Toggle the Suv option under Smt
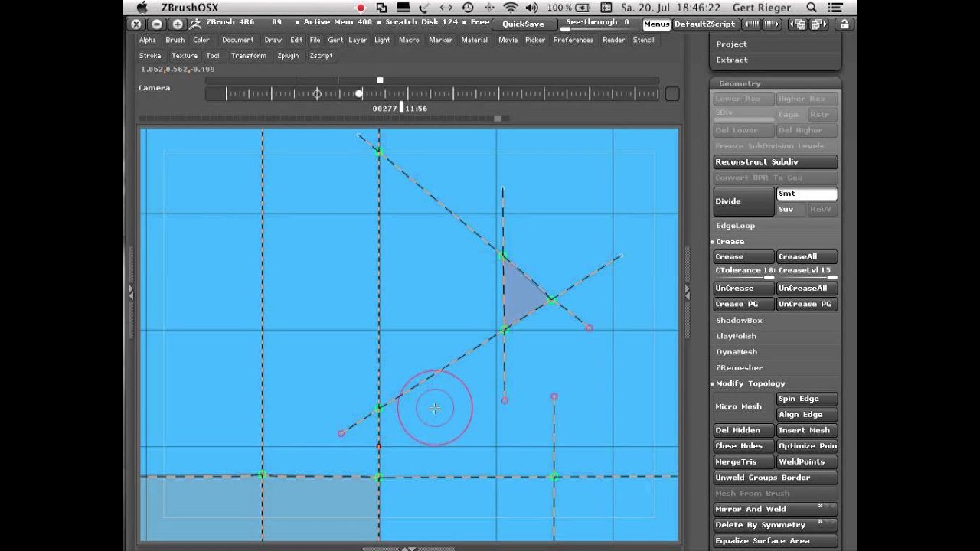Screen dimensions: 980x551 790,210
